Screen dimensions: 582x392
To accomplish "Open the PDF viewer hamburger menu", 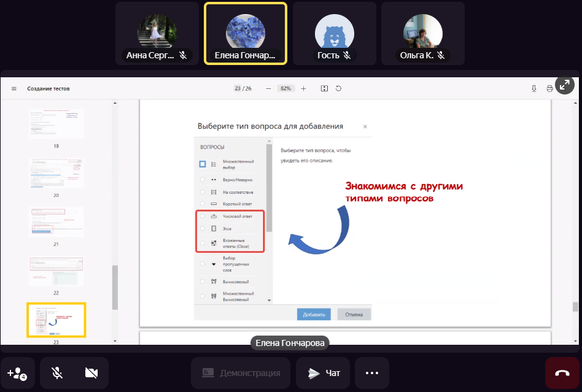I will tap(14, 88).
